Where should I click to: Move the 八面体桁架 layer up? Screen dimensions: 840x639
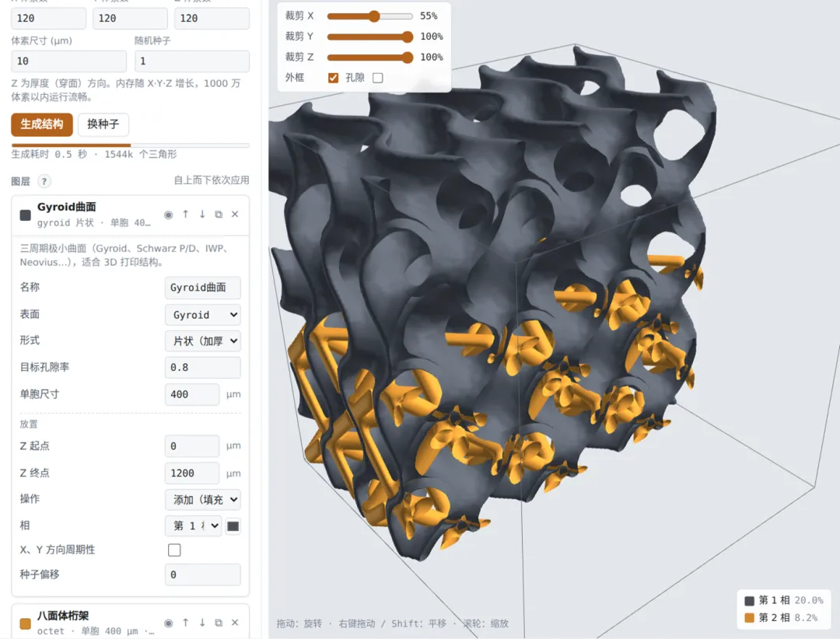click(x=185, y=623)
